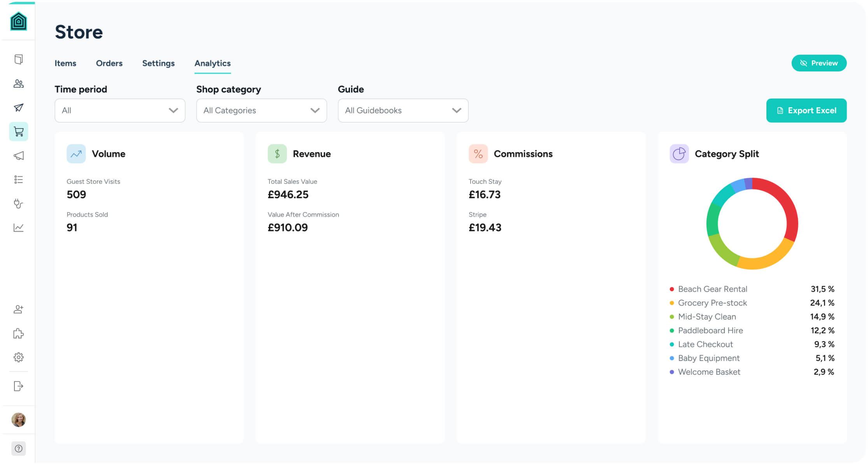Open the plug integrations icon
The image size is (868, 465).
[x=18, y=203]
